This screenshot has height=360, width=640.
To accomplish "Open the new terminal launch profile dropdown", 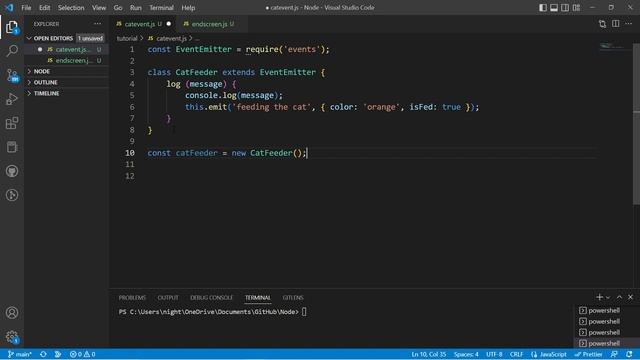I will [x=608, y=298].
